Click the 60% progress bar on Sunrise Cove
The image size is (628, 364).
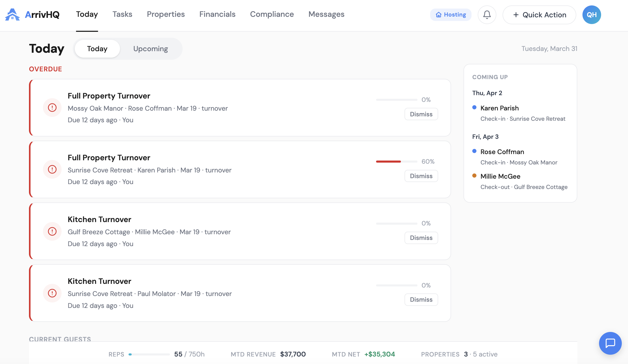tap(396, 161)
